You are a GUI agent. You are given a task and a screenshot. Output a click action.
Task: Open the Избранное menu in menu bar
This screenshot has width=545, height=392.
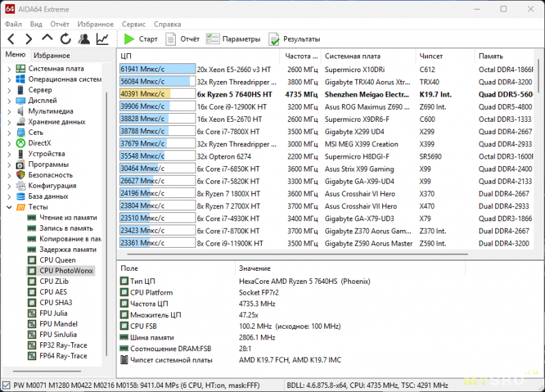(x=95, y=24)
